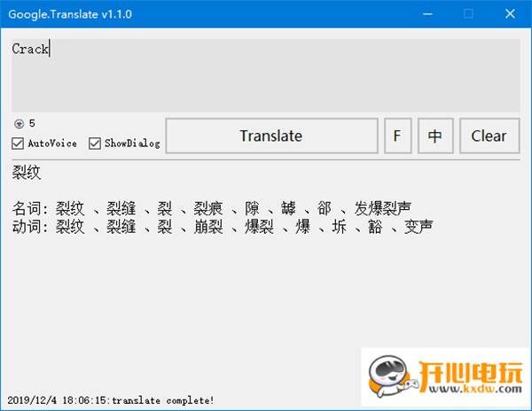The image size is (532, 411).
Task: Minimize the Google.Translate window
Action: pos(427,14)
